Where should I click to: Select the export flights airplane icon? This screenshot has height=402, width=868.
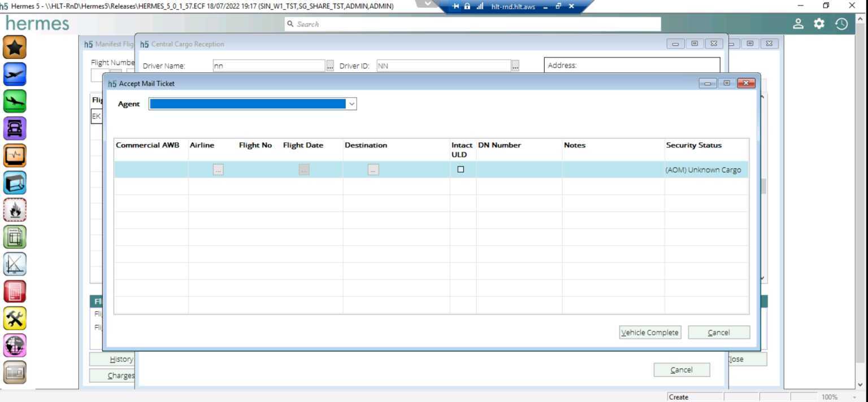[15, 74]
